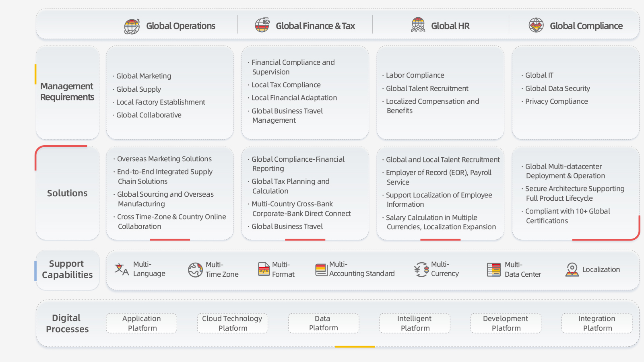Click the Integration Platform box

(x=597, y=323)
